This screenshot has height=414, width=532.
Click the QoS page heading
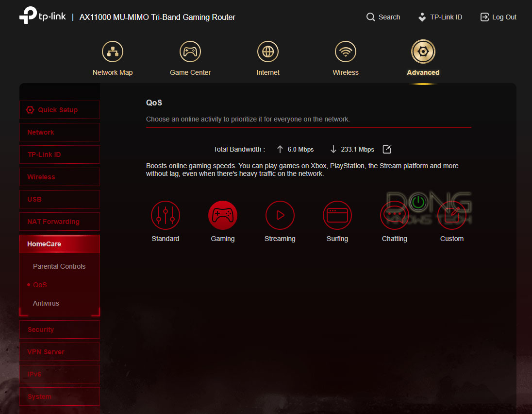click(x=154, y=103)
